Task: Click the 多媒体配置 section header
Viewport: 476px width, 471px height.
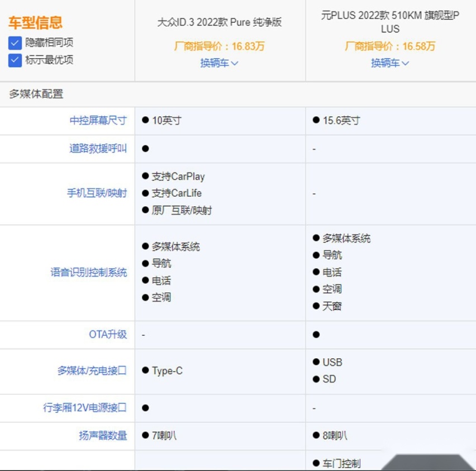Action: click(x=36, y=94)
